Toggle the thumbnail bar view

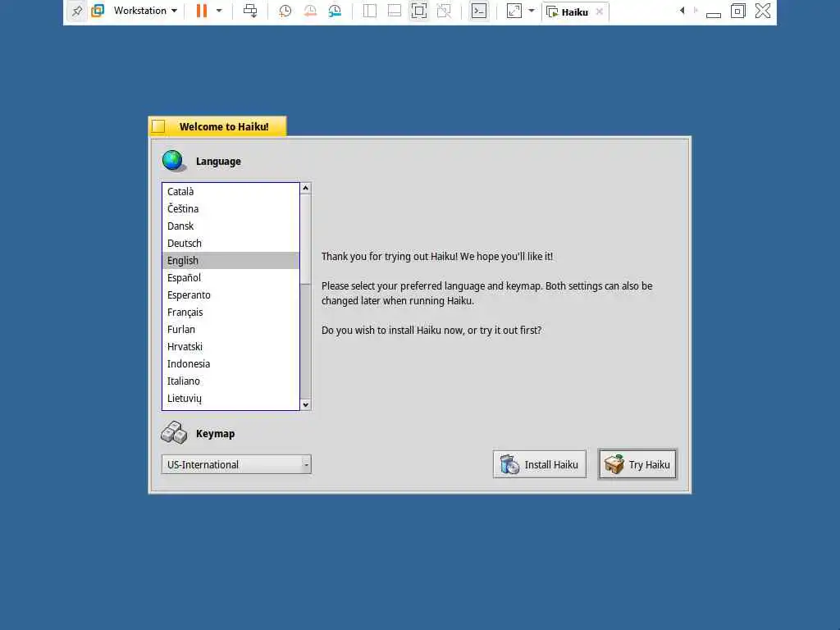(395, 11)
